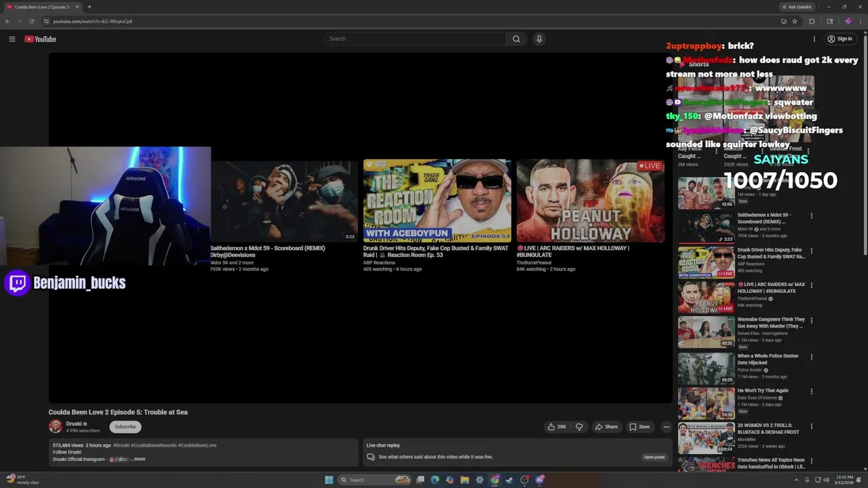This screenshot has width=868, height=488.
Task: Open sidebar 'Trenches News All Topics Neon' video
Action: [x=771, y=463]
